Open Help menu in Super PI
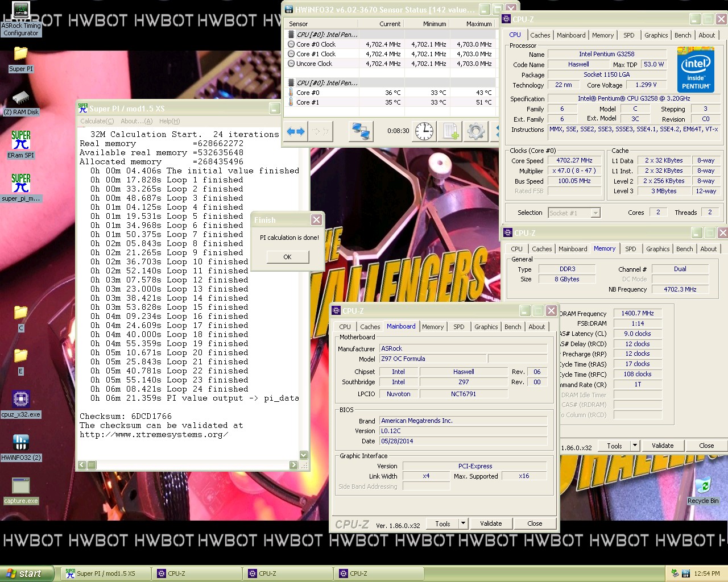This screenshot has height=582, width=728. coord(169,121)
